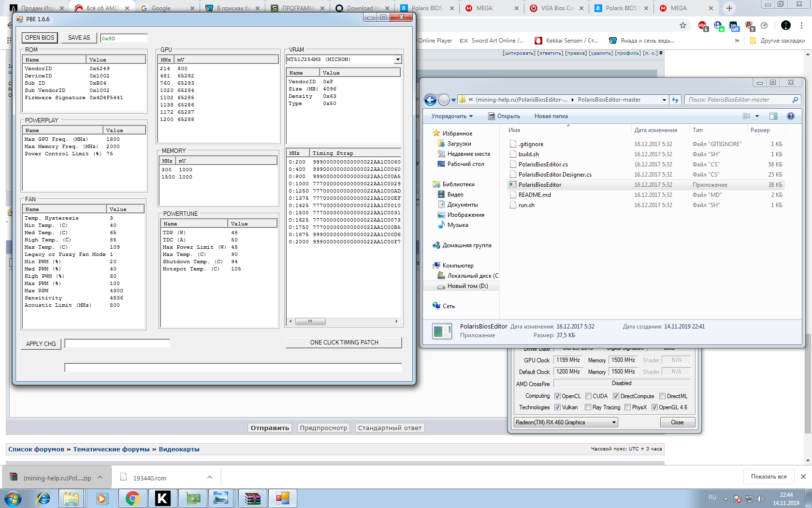Open WinRAR from the taskbar
This screenshot has width=812, height=508.
[252, 498]
